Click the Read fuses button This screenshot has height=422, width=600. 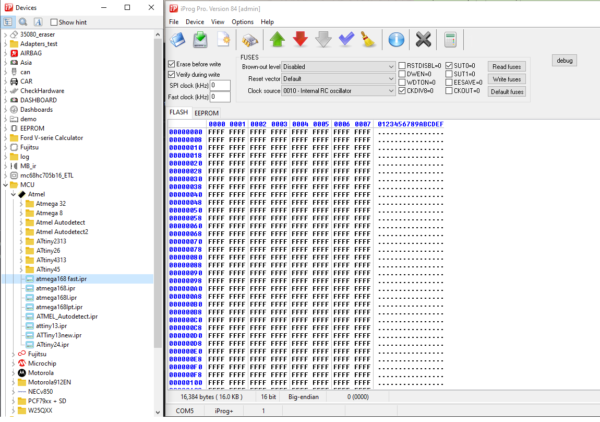click(507, 67)
